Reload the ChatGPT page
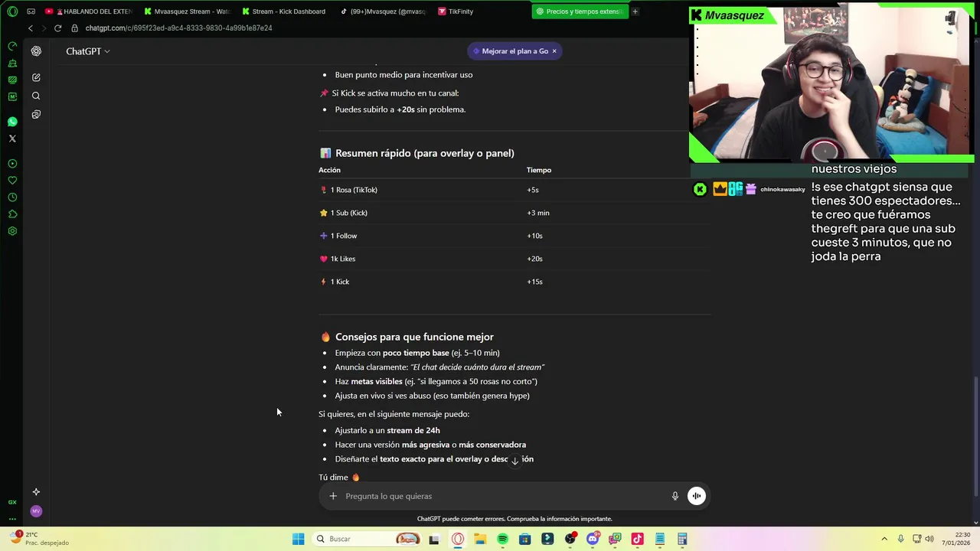The width and height of the screenshot is (980, 551). [x=57, y=28]
